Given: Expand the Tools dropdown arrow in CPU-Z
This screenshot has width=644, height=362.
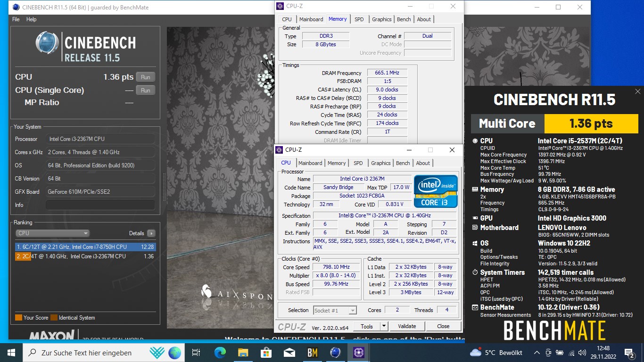Looking at the screenshot, I should pos(384,326).
